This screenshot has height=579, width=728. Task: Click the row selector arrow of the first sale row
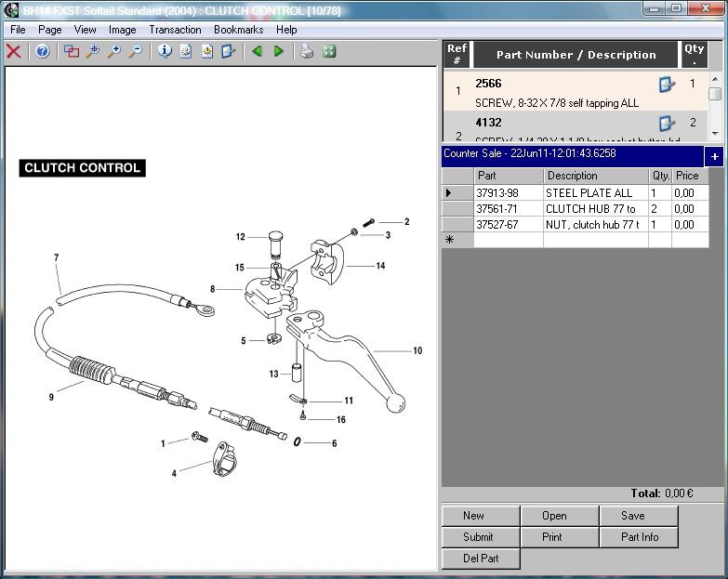point(457,193)
